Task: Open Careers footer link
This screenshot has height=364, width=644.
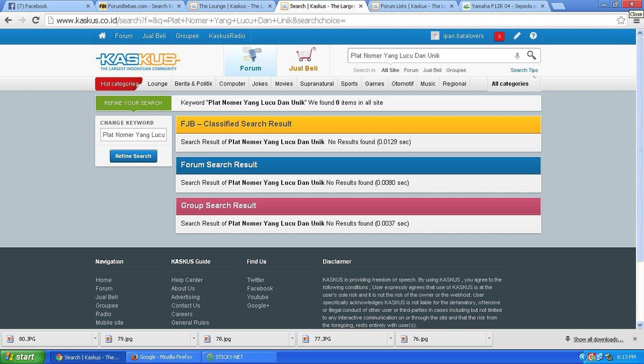Action: point(182,314)
